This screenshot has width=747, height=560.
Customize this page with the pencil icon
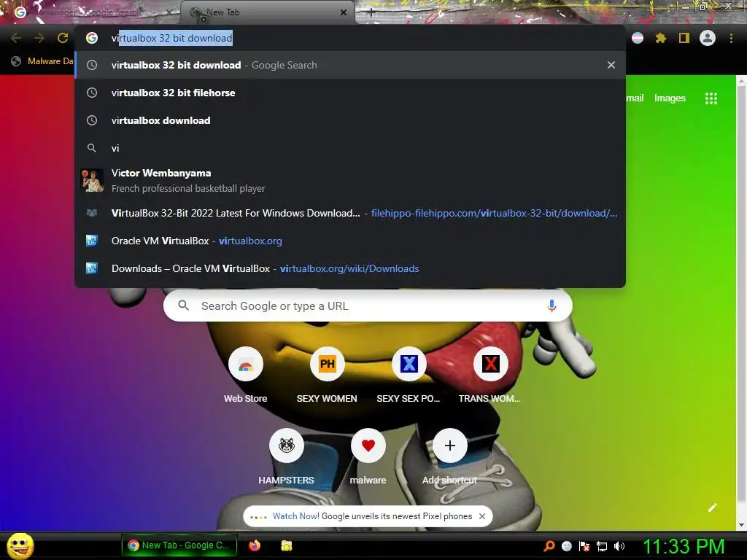coord(712,507)
